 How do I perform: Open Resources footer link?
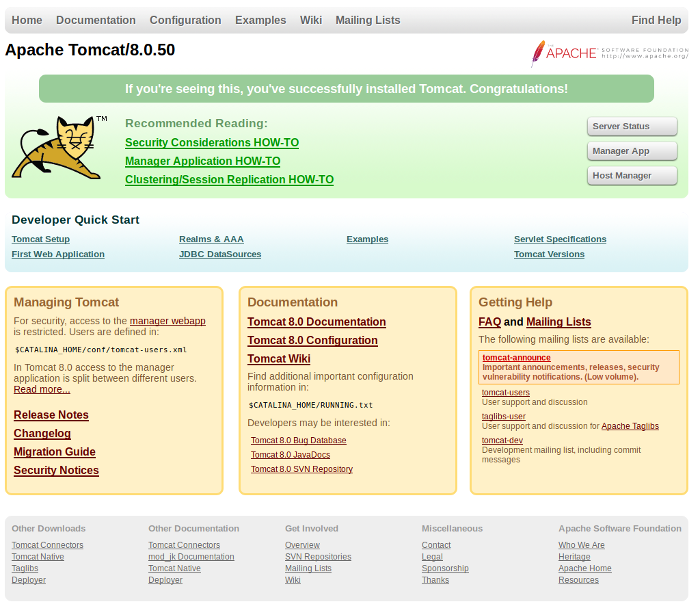tap(579, 580)
